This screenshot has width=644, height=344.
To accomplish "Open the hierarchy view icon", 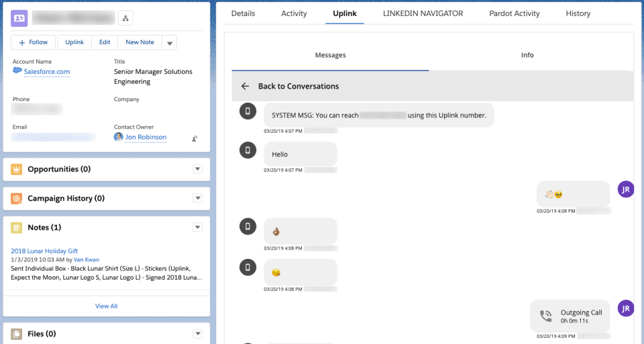I will click(x=125, y=18).
